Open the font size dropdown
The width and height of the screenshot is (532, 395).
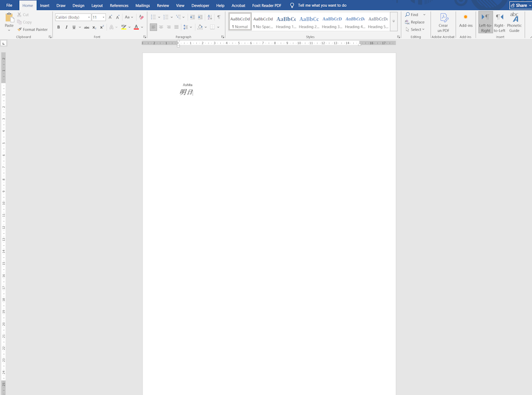click(x=104, y=18)
